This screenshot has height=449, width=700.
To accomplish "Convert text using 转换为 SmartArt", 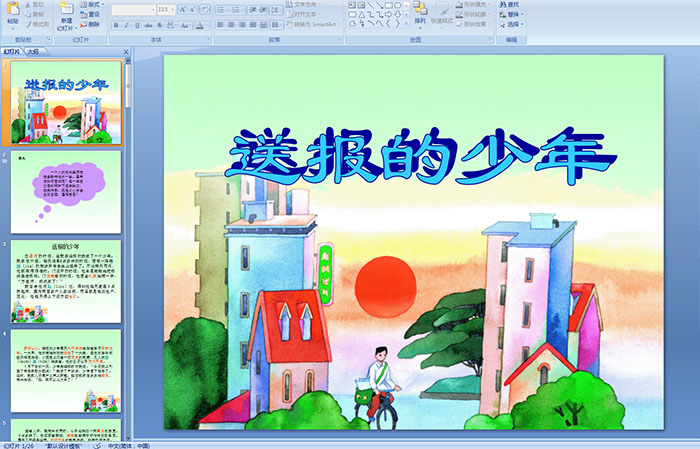I will 313,24.
